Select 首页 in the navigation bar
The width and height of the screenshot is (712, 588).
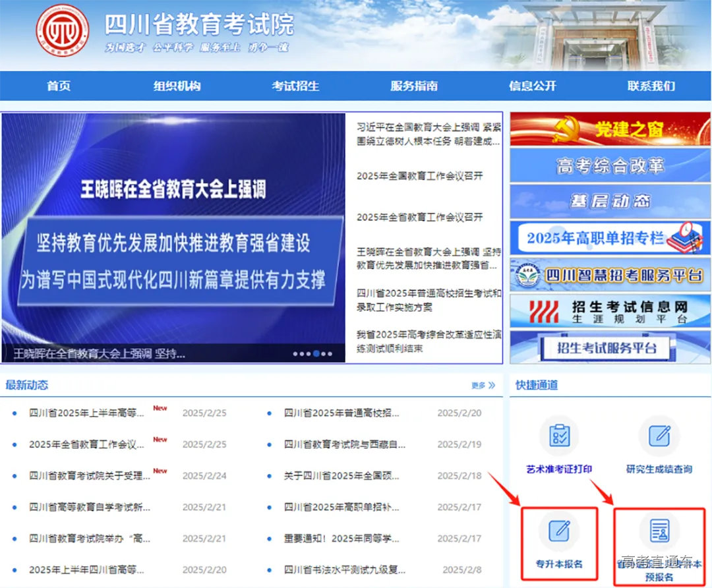pyautogui.click(x=59, y=86)
